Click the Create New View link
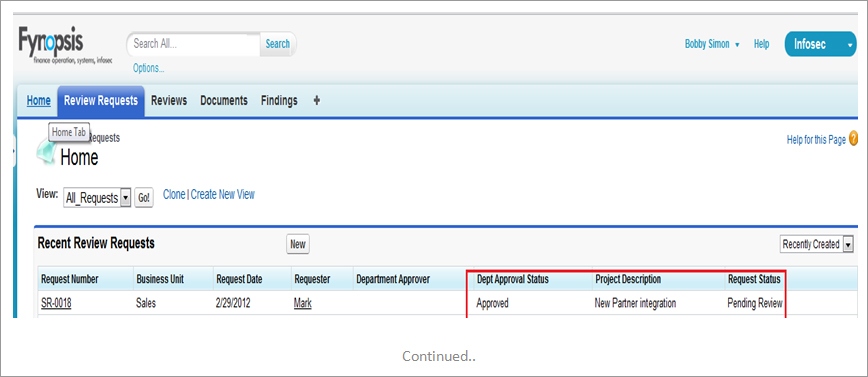This screenshot has width=868, height=377. point(223,195)
